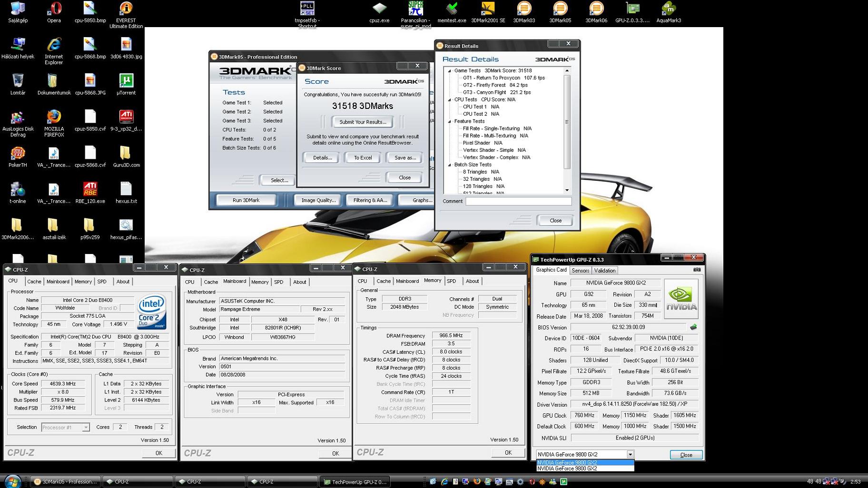The width and height of the screenshot is (868, 488).
Task: Open the AquaMark3 desktop icon
Action: coord(669,12)
